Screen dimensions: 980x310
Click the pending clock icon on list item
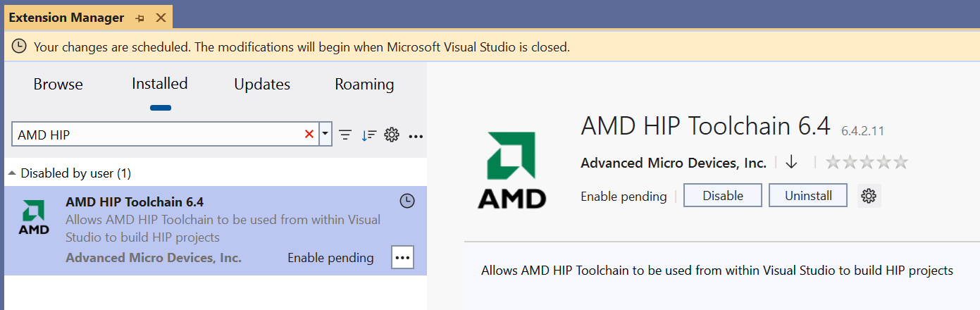[407, 201]
